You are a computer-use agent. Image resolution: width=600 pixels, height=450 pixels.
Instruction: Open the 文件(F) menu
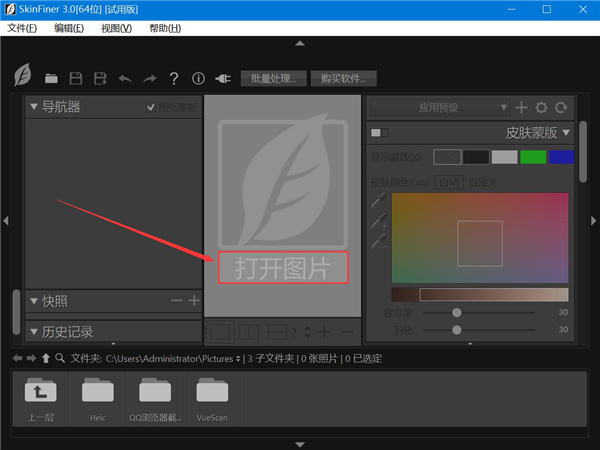pos(22,28)
